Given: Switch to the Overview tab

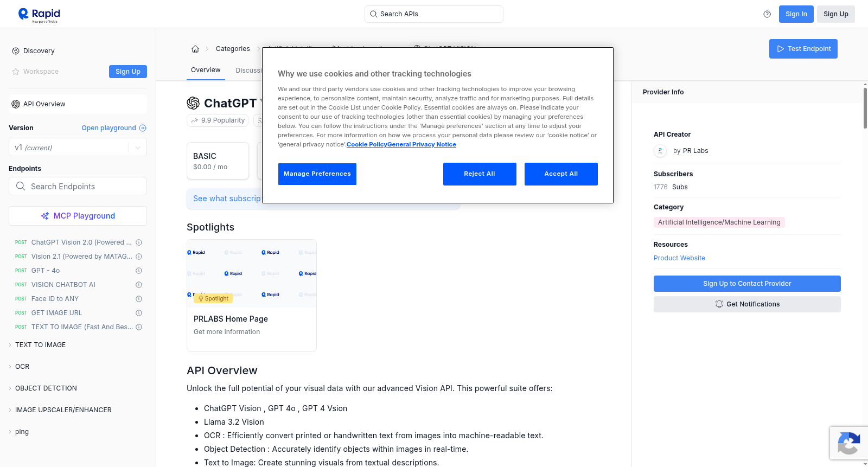Looking at the screenshot, I should pyautogui.click(x=206, y=70).
